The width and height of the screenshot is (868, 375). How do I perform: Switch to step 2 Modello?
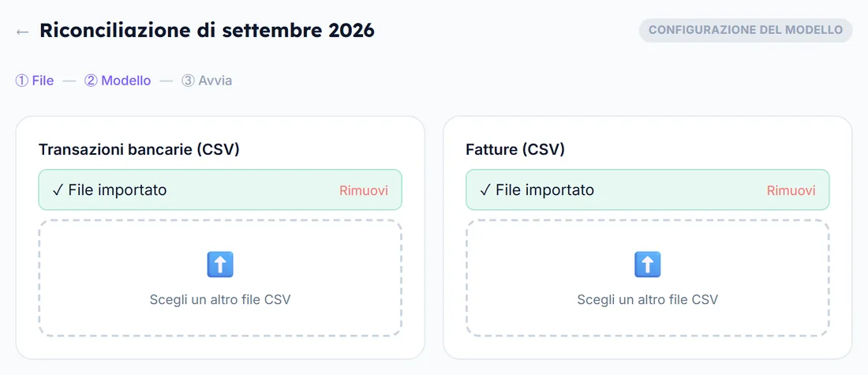pos(118,81)
